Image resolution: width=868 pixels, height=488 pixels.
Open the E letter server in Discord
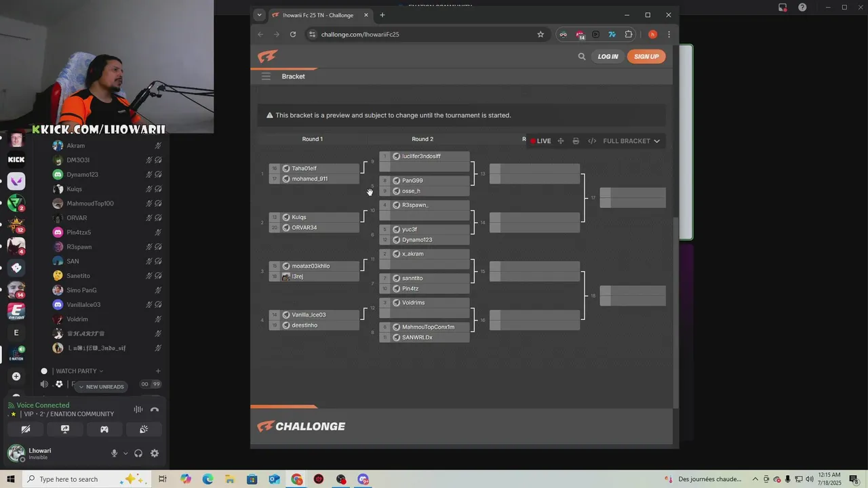pyautogui.click(x=16, y=333)
